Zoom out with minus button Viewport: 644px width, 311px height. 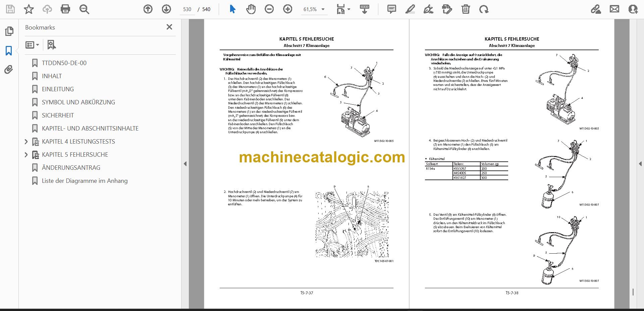coord(269,9)
